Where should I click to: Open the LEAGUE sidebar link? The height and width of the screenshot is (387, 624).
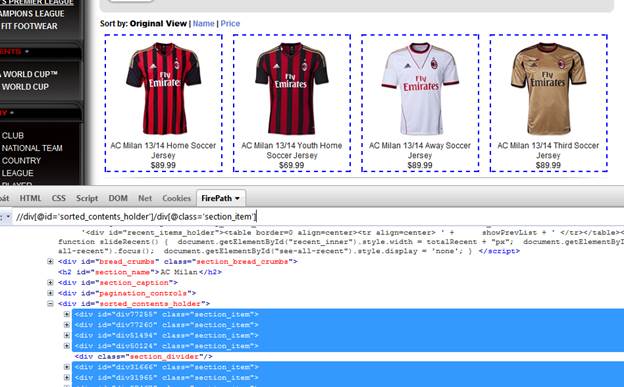[18, 173]
